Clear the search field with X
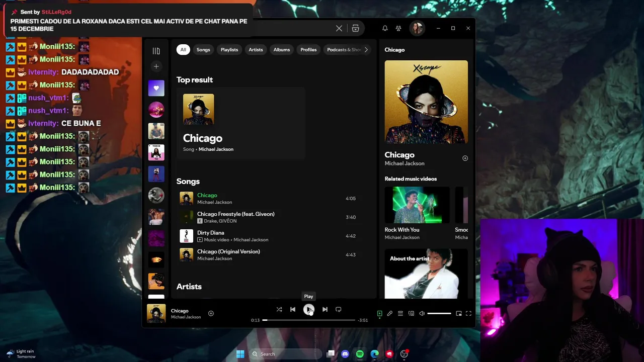Image resolution: width=644 pixels, height=362 pixels. pyautogui.click(x=339, y=28)
